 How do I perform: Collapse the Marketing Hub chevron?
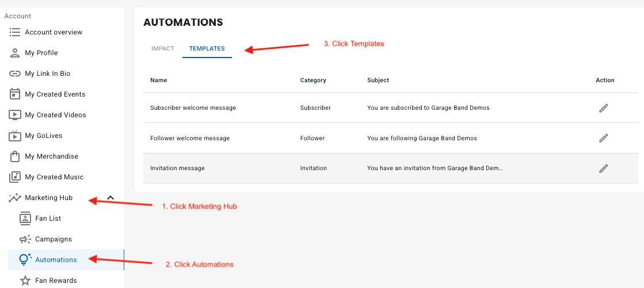pyautogui.click(x=110, y=198)
